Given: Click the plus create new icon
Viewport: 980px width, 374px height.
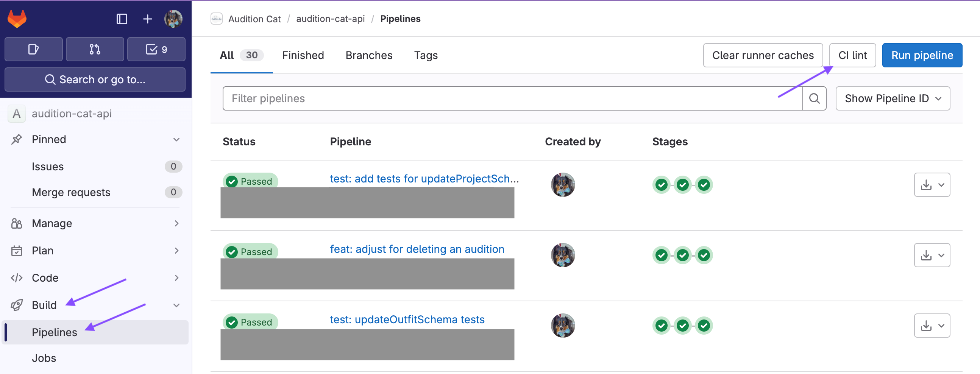Looking at the screenshot, I should (147, 19).
